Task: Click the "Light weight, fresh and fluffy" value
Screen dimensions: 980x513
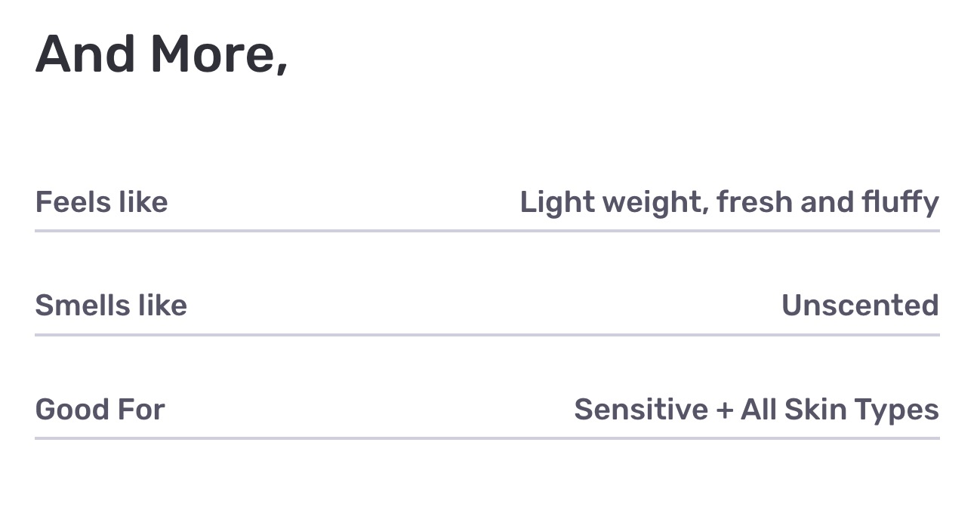Action: point(729,202)
